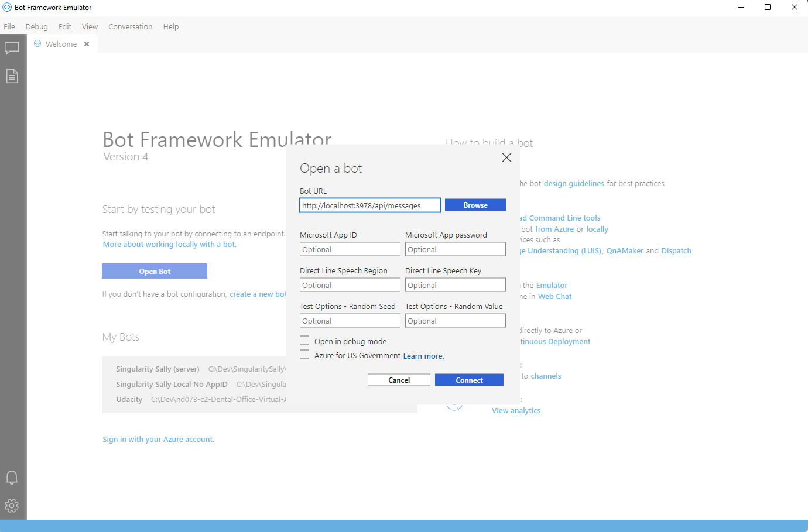
Task: Open settings gear icon in sidebar
Action: pos(12,506)
